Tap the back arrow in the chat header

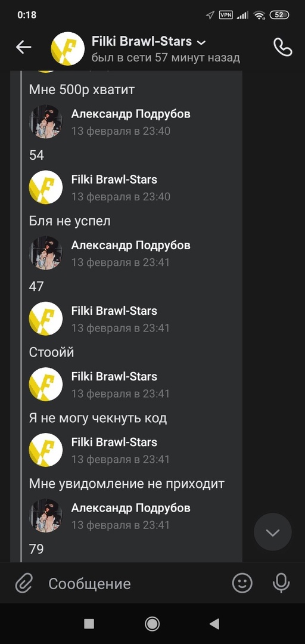(23, 48)
